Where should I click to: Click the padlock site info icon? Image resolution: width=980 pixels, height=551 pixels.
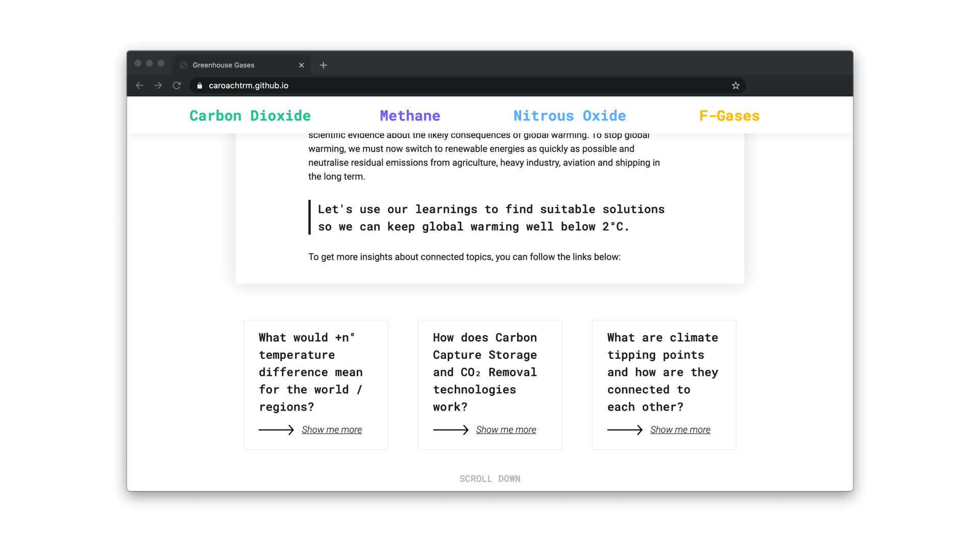(200, 86)
